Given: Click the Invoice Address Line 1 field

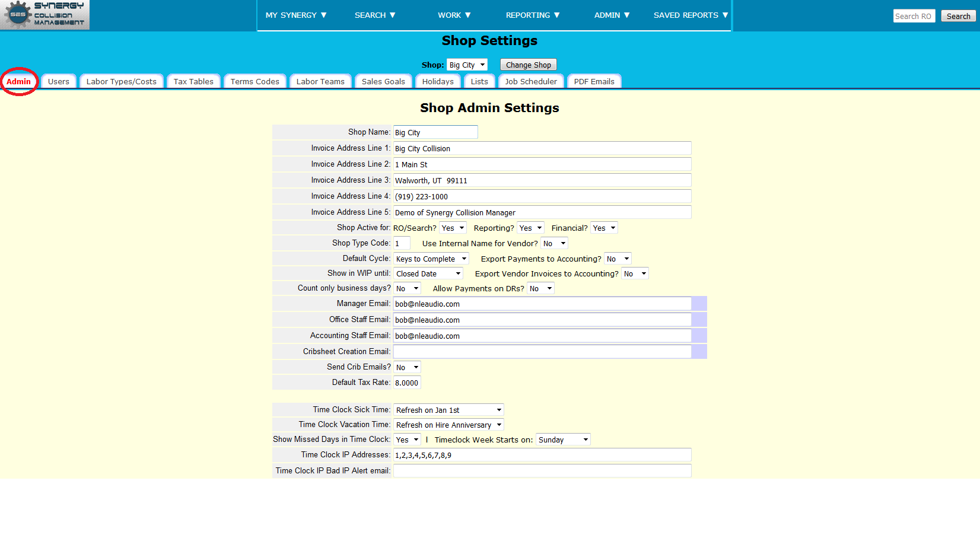Looking at the screenshot, I should [542, 148].
